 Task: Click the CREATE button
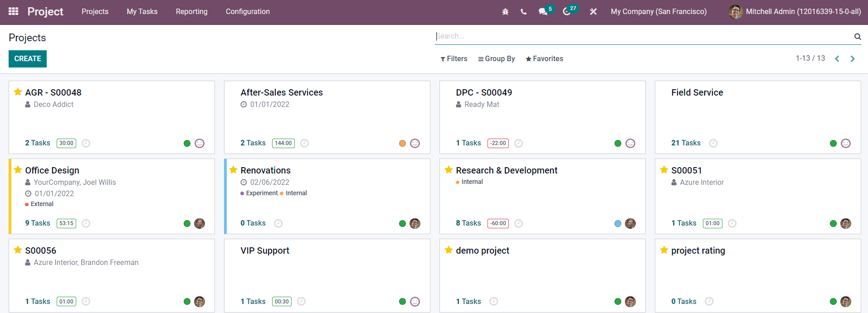click(28, 59)
